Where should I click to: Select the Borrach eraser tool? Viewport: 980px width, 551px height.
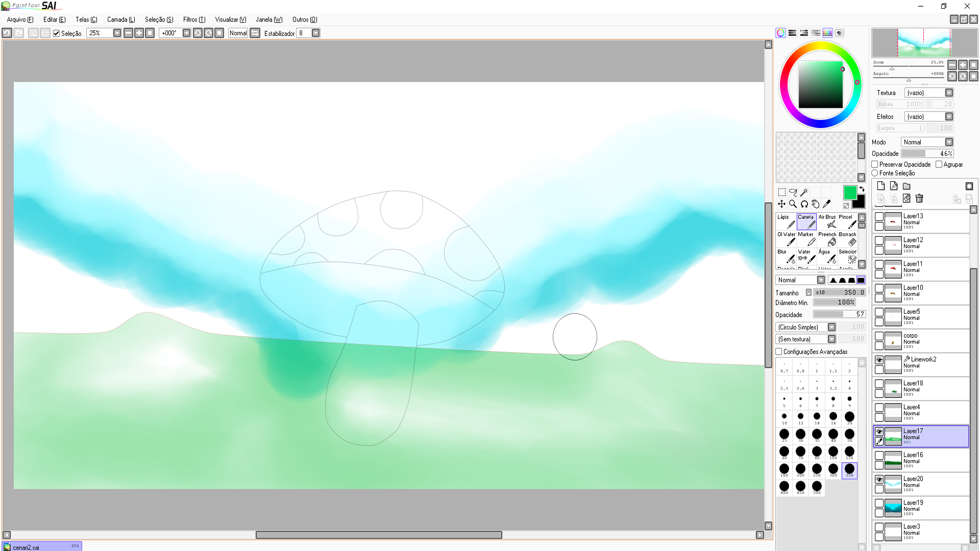pyautogui.click(x=847, y=239)
